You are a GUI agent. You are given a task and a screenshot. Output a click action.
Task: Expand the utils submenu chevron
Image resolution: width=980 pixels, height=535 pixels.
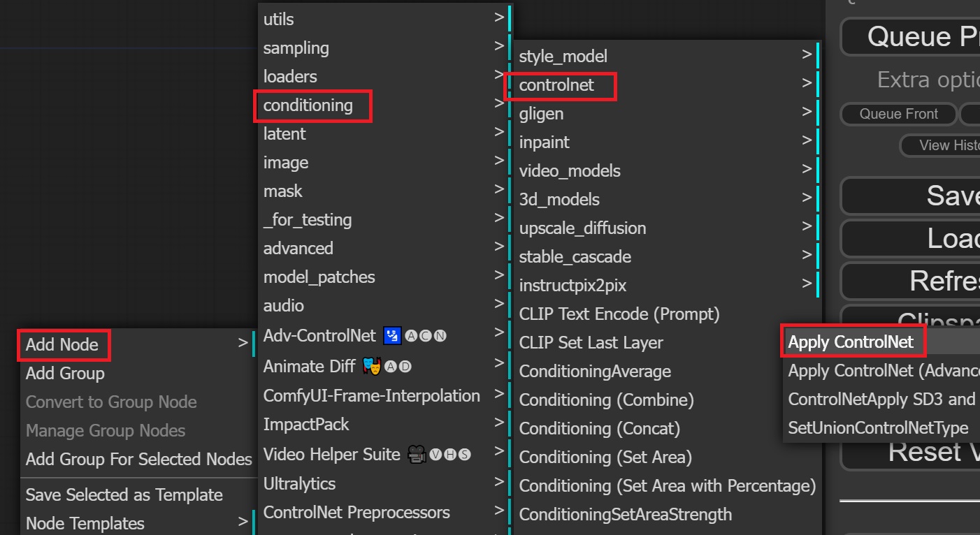[498, 17]
